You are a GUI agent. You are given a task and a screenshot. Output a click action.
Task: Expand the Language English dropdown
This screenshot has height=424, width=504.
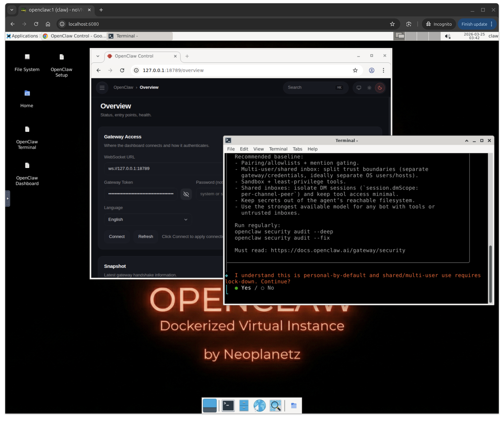click(x=148, y=219)
